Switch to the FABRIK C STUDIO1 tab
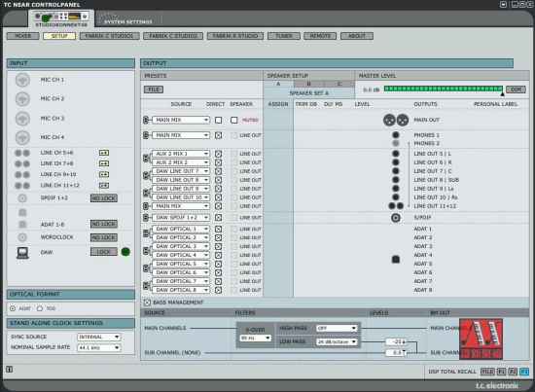 point(110,36)
